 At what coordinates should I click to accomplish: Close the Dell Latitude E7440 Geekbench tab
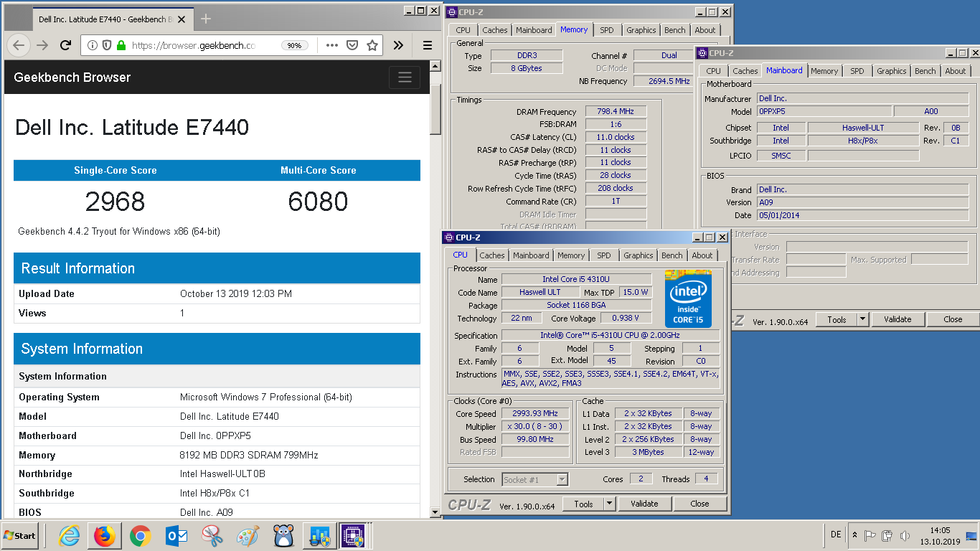180,19
